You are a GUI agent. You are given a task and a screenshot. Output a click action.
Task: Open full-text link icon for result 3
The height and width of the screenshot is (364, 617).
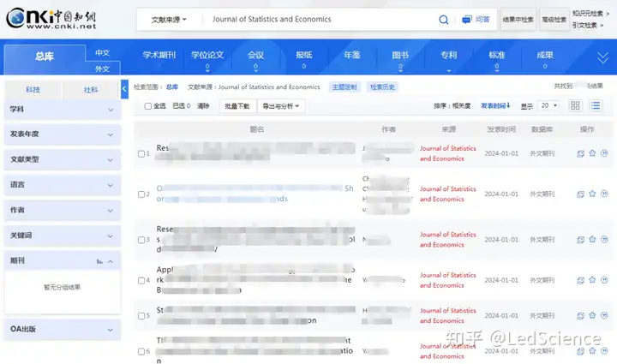point(580,240)
